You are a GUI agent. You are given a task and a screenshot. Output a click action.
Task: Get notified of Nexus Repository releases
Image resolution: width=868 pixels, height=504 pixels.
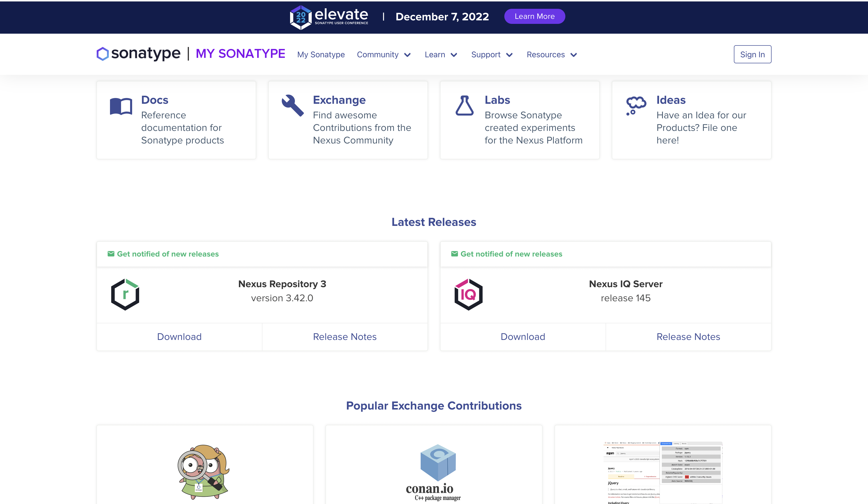[x=168, y=254]
